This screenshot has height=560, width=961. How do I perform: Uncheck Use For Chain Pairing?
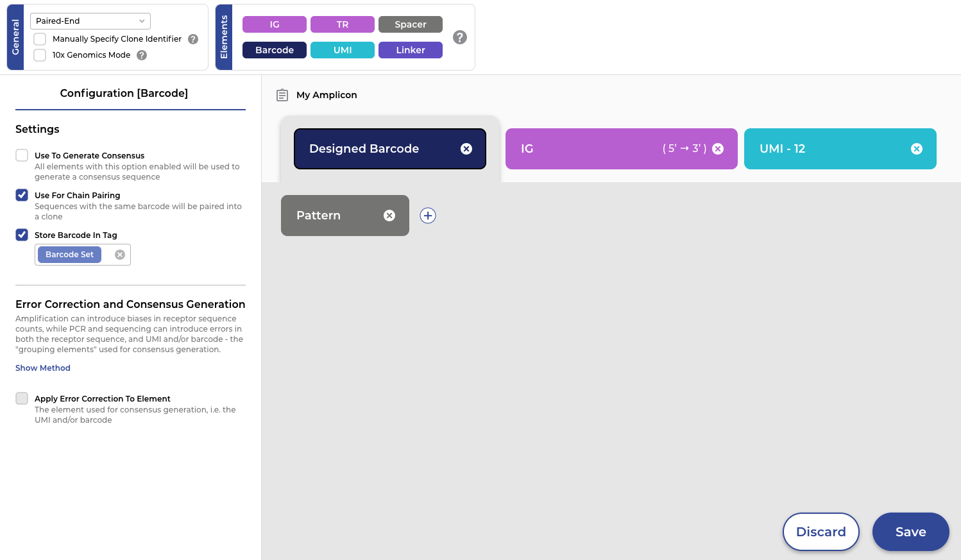22,195
